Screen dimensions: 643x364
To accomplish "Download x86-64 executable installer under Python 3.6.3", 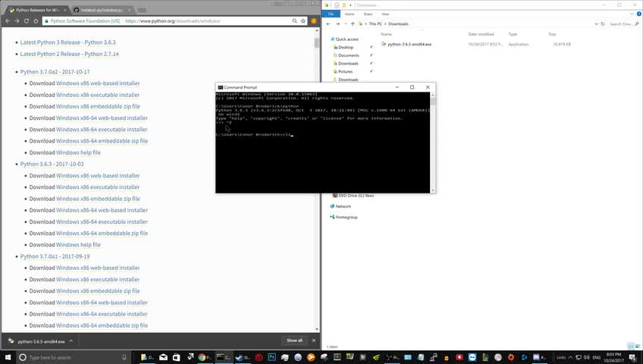I will (x=102, y=221).
